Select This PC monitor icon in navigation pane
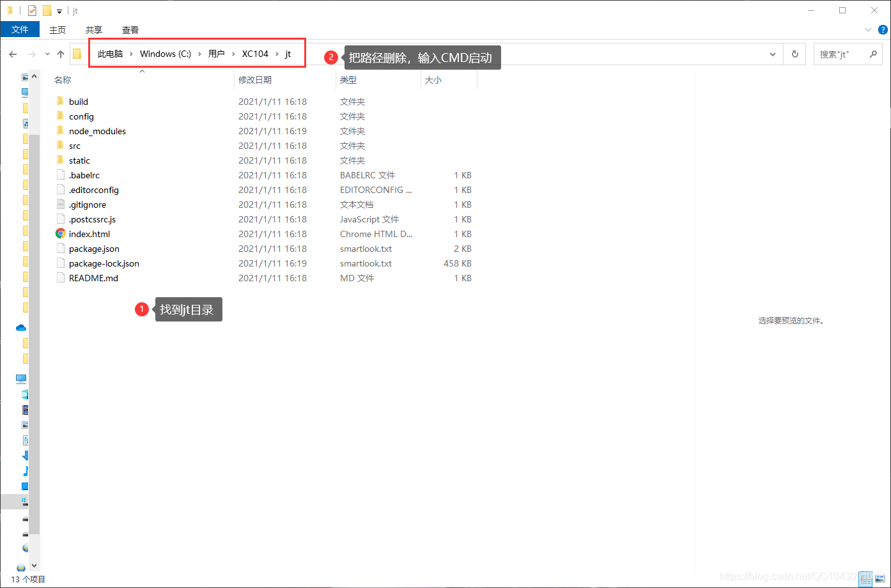 pyautogui.click(x=21, y=379)
